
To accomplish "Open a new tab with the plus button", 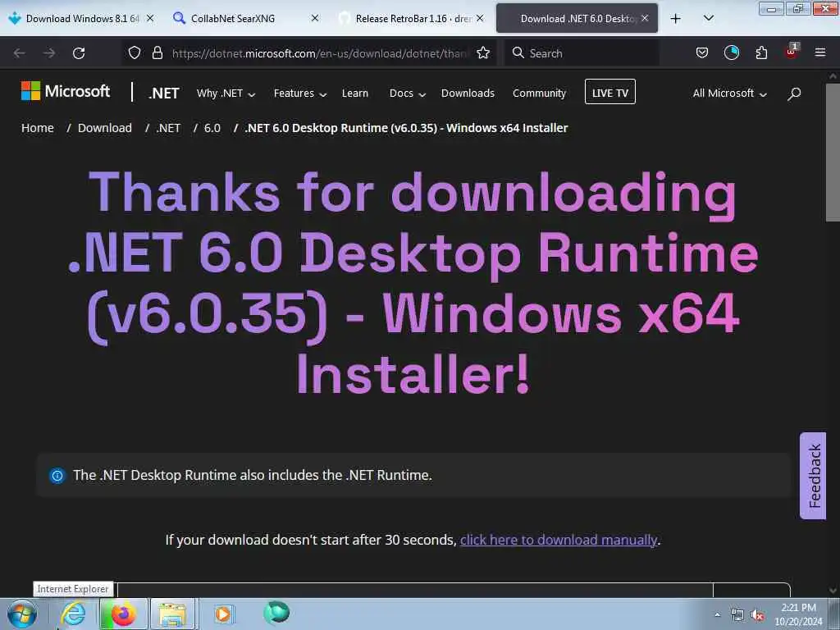I will 676,19.
